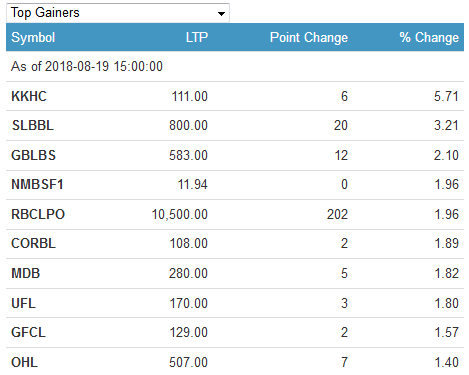Click the SLBBL LTP value 800.00
The height and width of the screenshot is (375, 469).
coord(188,126)
